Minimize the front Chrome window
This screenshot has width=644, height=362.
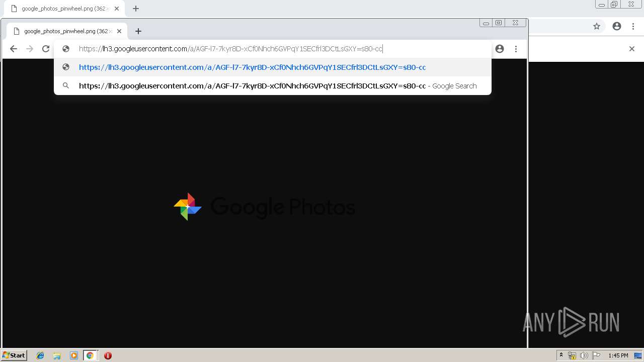(486, 23)
